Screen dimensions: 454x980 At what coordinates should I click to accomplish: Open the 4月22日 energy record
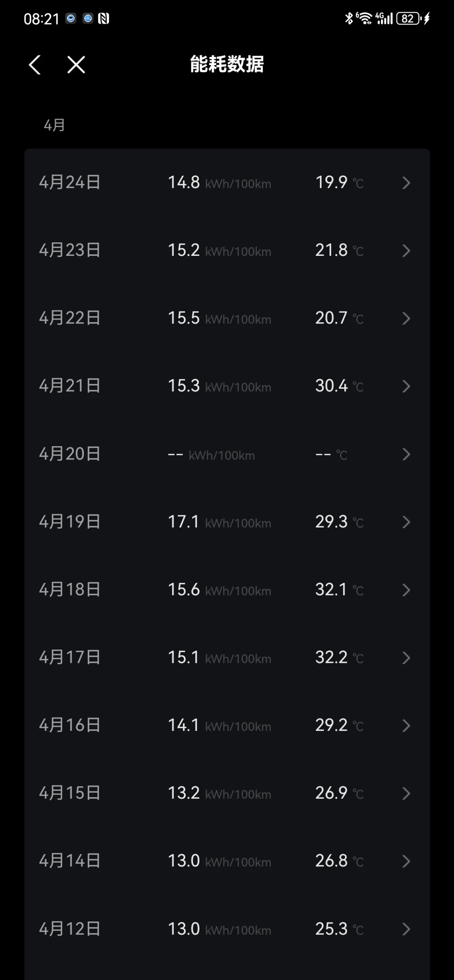[x=227, y=318]
